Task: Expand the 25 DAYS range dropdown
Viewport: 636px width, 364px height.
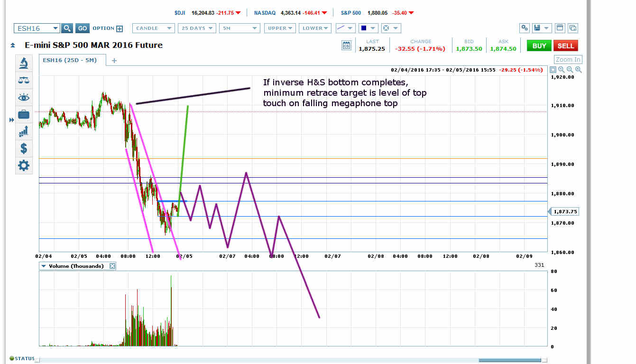Action: click(x=197, y=28)
